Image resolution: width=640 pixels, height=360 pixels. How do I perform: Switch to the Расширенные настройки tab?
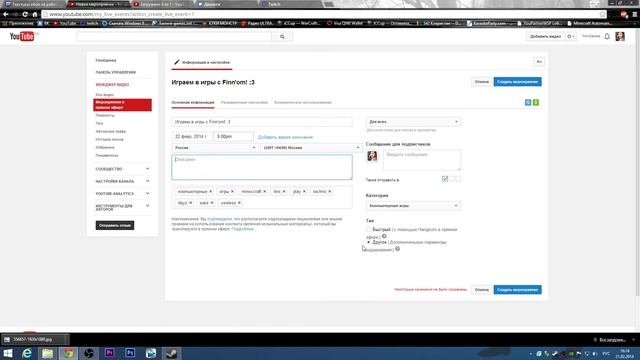244,102
